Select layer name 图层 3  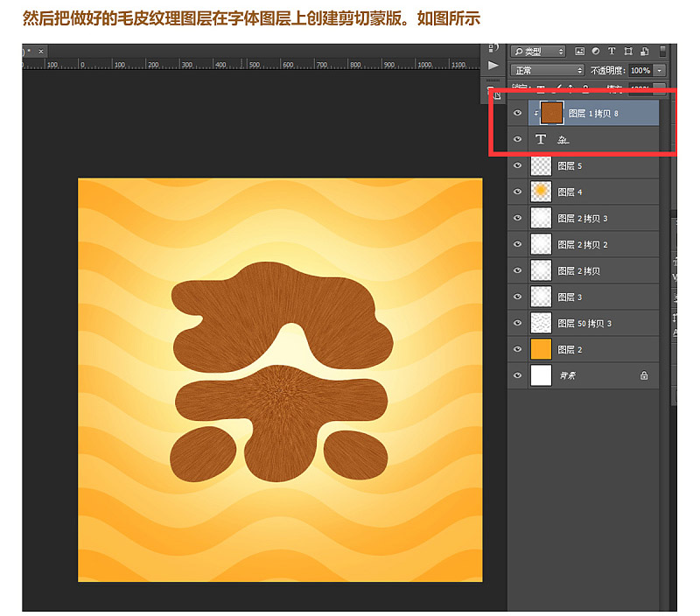(x=570, y=297)
